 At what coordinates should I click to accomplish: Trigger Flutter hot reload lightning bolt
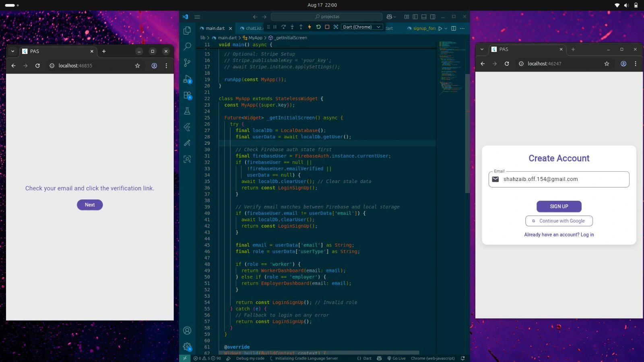[310, 27]
